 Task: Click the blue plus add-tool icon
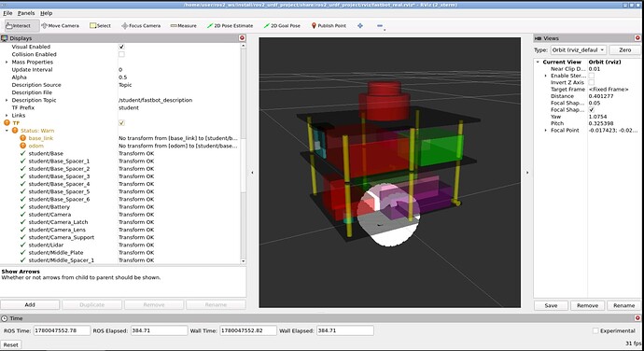click(x=360, y=25)
